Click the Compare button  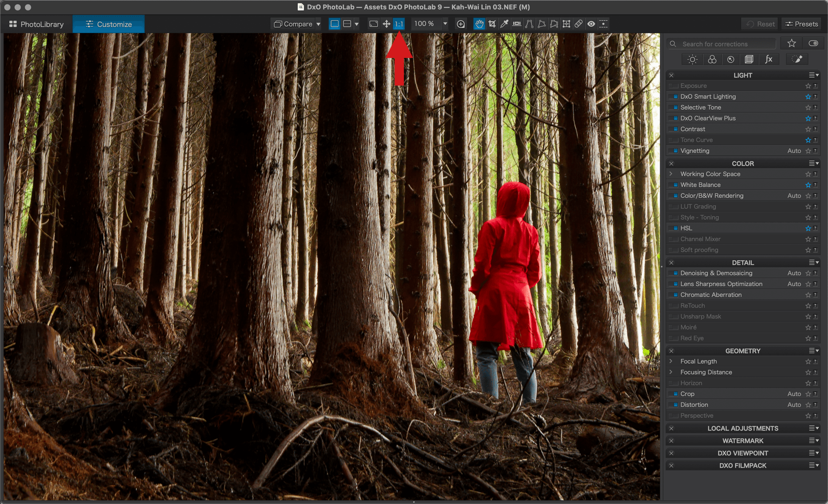[293, 24]
